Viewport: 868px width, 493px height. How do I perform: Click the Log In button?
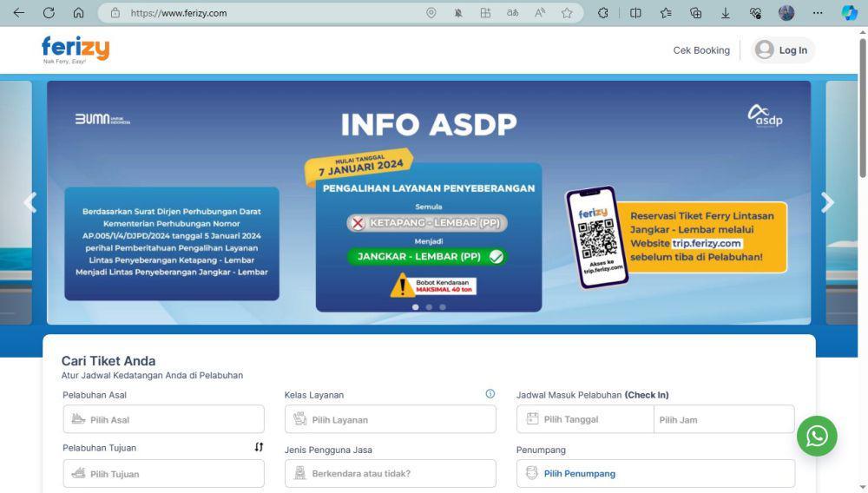[783, 49]
